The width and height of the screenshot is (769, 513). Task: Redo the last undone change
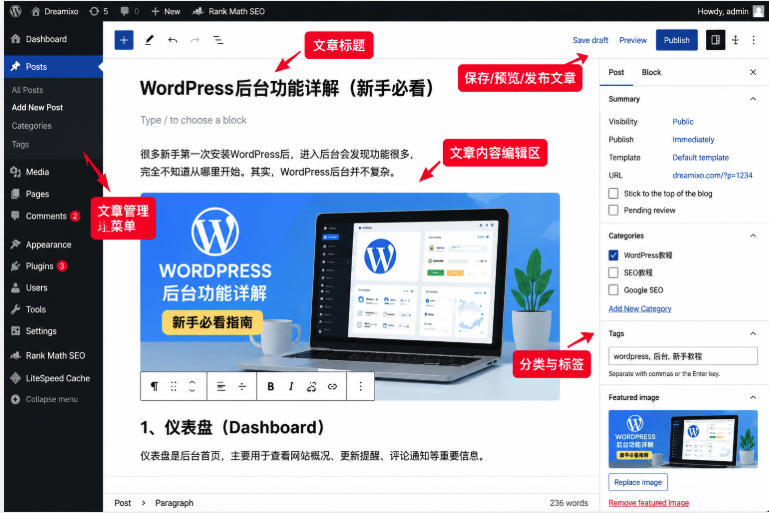[x=195, y=40]
